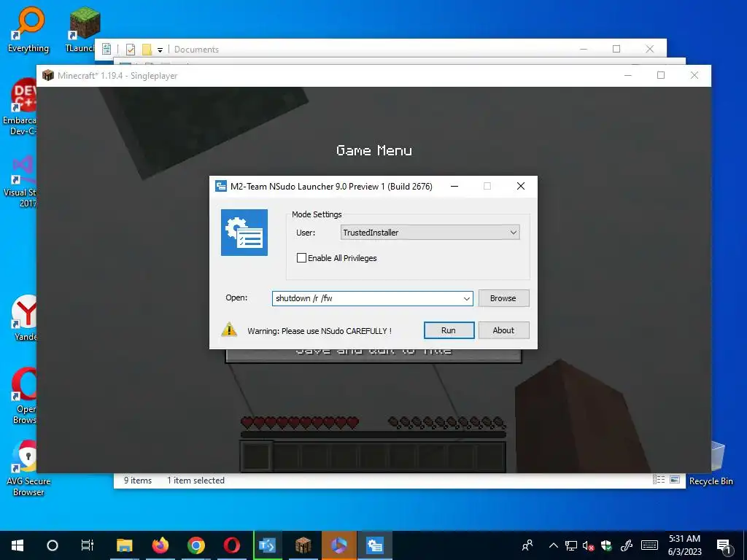Click the Browse button in NSudo
This screenshot has height=560, width=747.
tap(503, 298)
